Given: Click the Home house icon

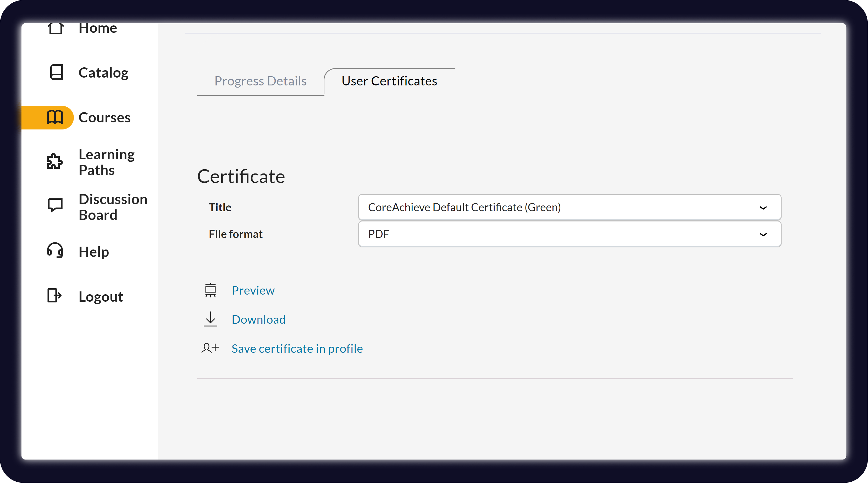Looking at the screenshot, I should 55,29.
